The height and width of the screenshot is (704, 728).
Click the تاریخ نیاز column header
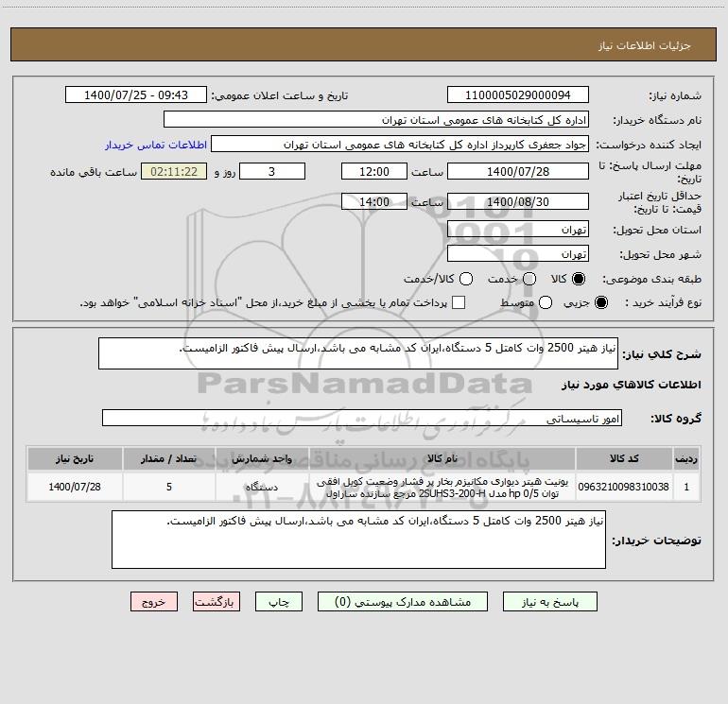(x=75, y=459)
